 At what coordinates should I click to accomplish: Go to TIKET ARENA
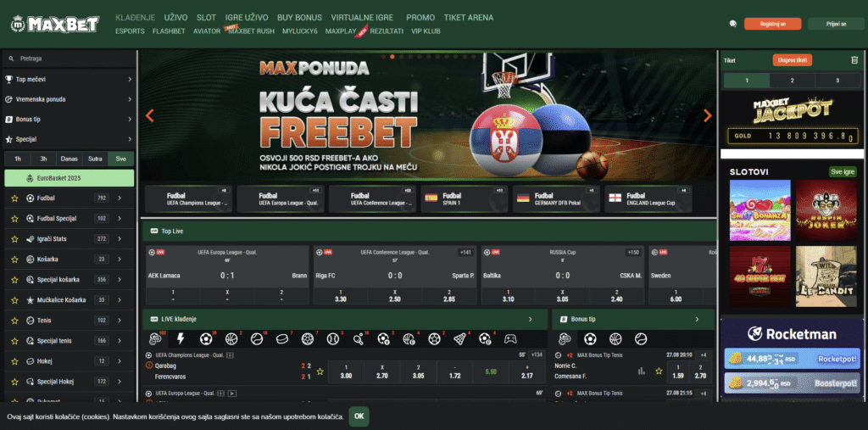pos(468,17)
